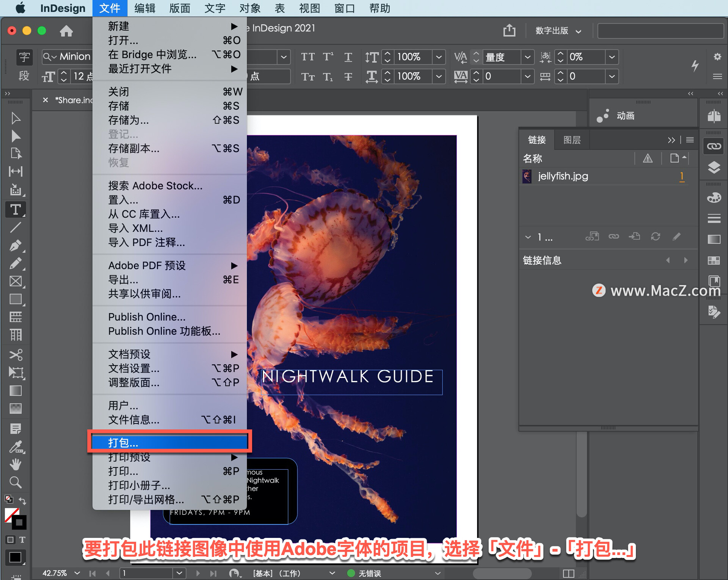The width and height of the screenshot is (728, 580).
Task: Open the 数字出版 workspace dropdown
Action: pos(558,31)
